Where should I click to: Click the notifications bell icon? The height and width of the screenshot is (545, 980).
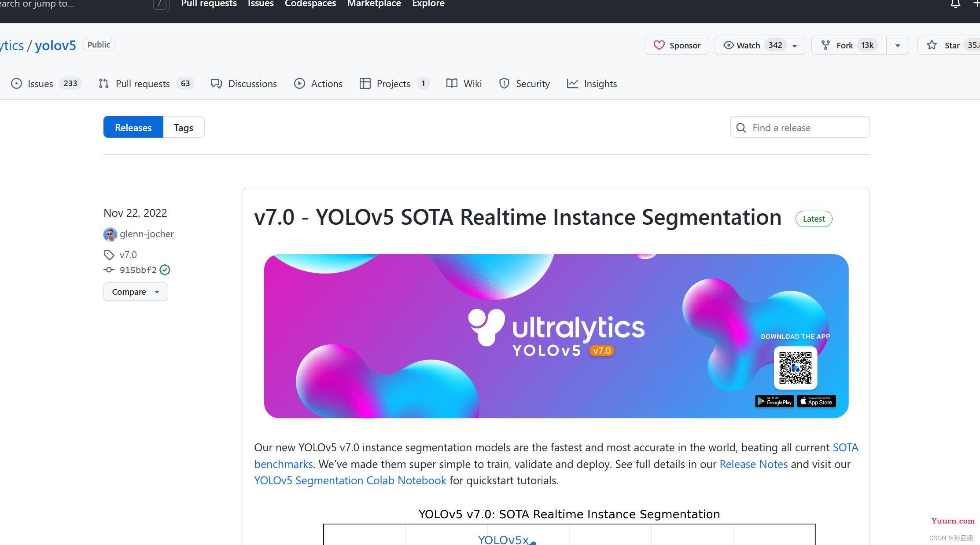[955, 4]
